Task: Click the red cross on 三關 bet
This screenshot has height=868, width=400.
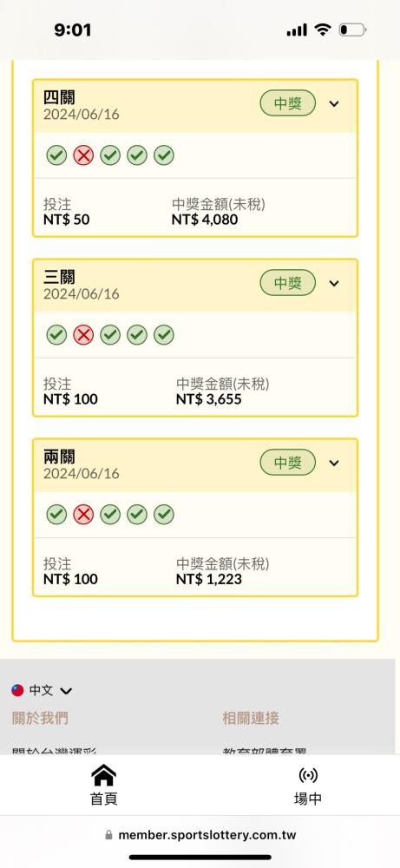Action: tap(83, 335)
